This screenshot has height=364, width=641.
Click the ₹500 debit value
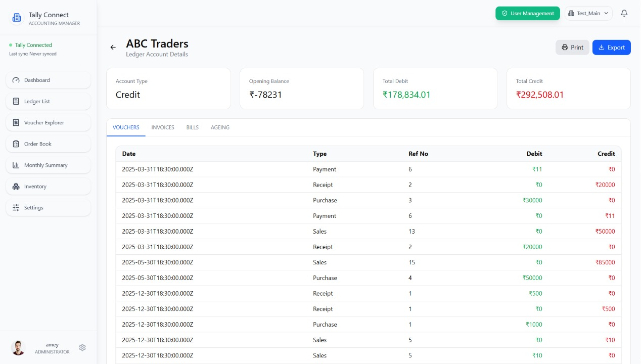(x=536, y=293)
